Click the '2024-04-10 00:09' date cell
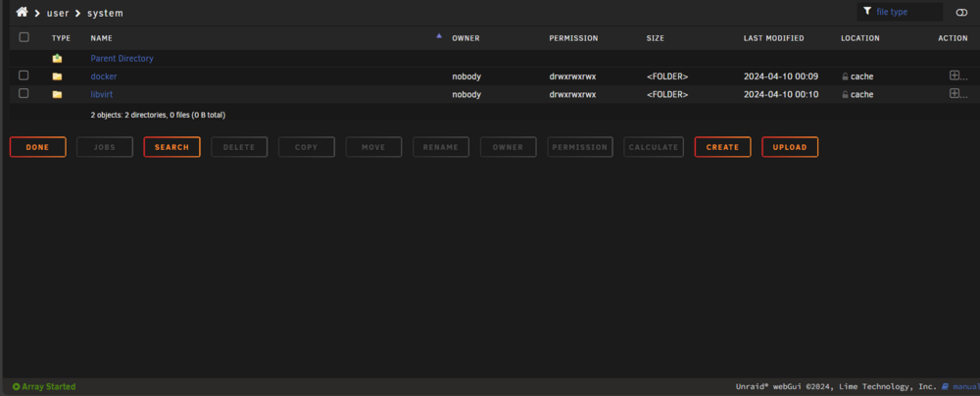980x396 pixels. 781,76
